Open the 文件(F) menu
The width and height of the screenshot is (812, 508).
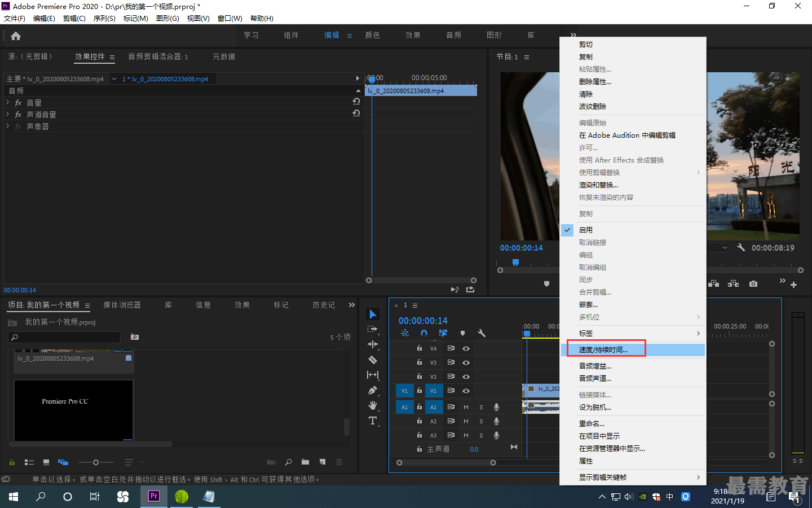coord(15,19)
